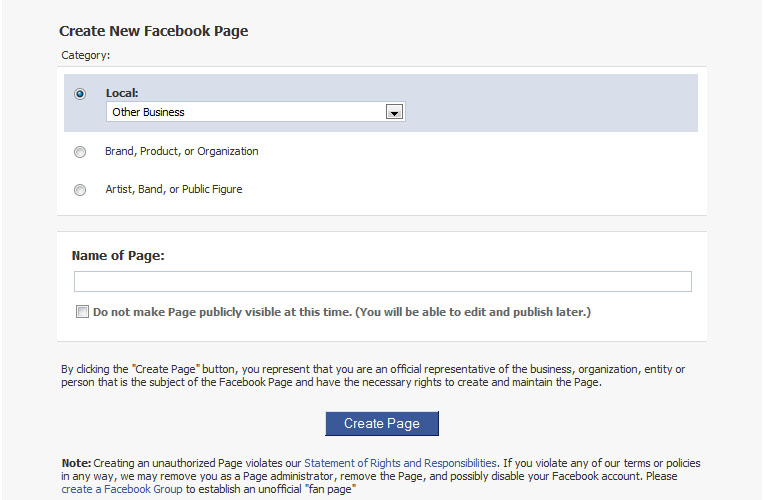Click the Artist, Band, or Public Figure label

[174, 189]
